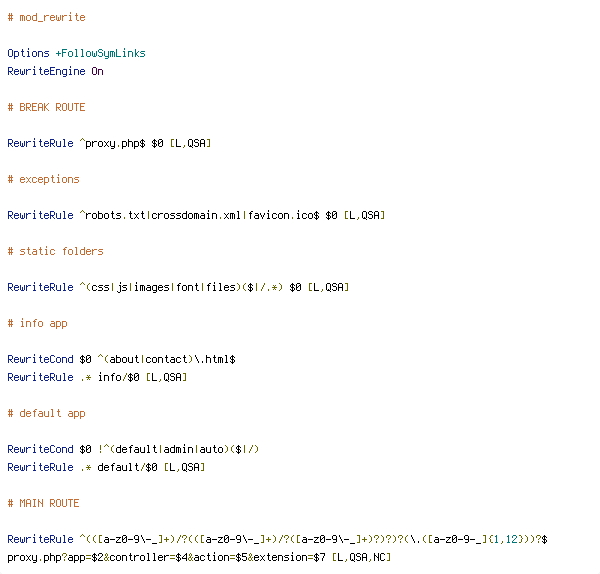This screenshot has width=600, height=574.
Task: Click the '{1,12}' quantifier in the regex
Action: [x=506, y=540]
